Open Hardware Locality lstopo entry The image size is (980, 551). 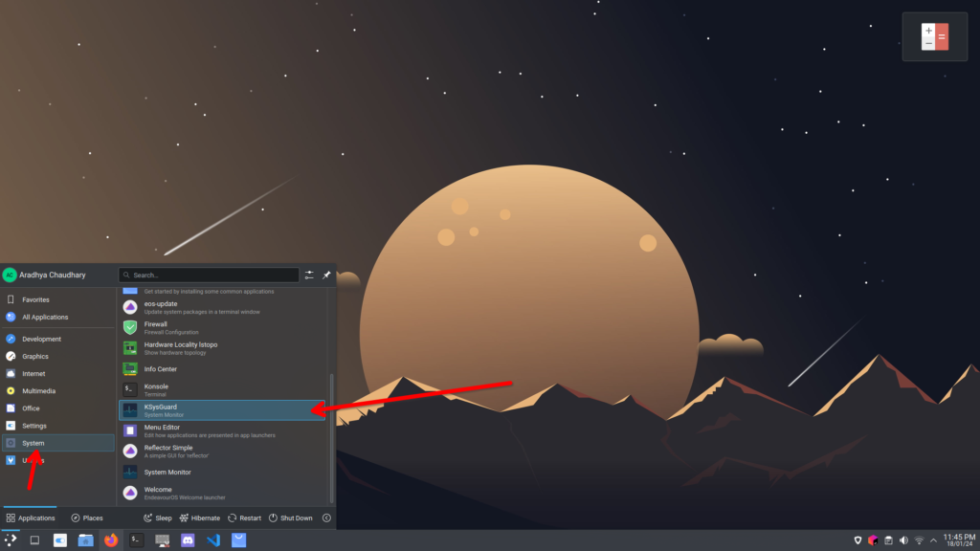222,348
